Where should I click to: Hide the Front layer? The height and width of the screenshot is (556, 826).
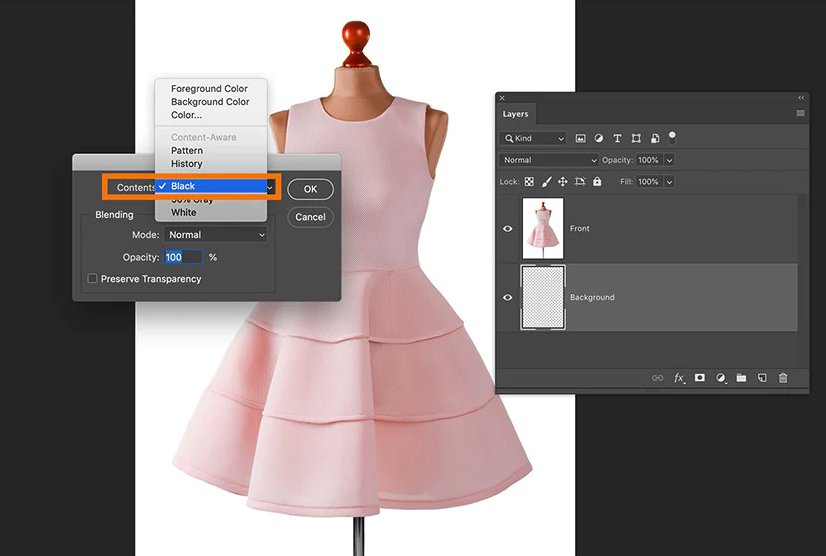[508, 229]
